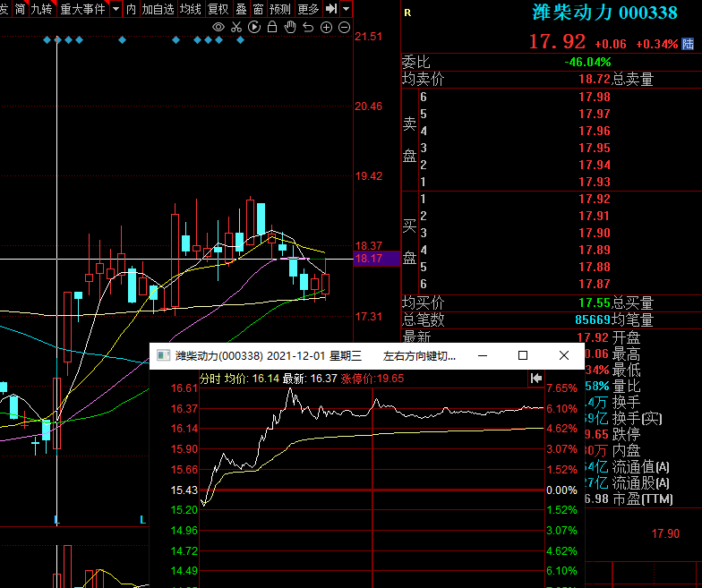Select buy level 6 price 17.87
Image resolution: width=702 pixels, height=588 pixels.
point(595,284)
